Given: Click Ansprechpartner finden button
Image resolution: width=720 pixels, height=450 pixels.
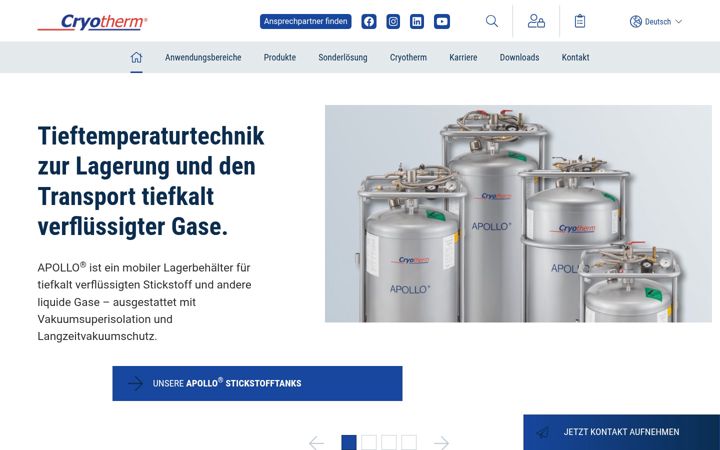Looking at the screenshot, I should point(305,22).
